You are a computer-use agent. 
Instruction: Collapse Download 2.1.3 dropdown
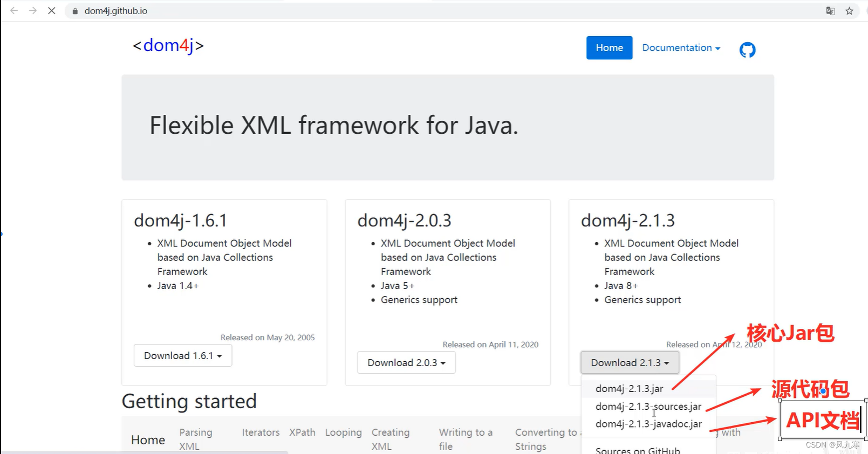630,363
